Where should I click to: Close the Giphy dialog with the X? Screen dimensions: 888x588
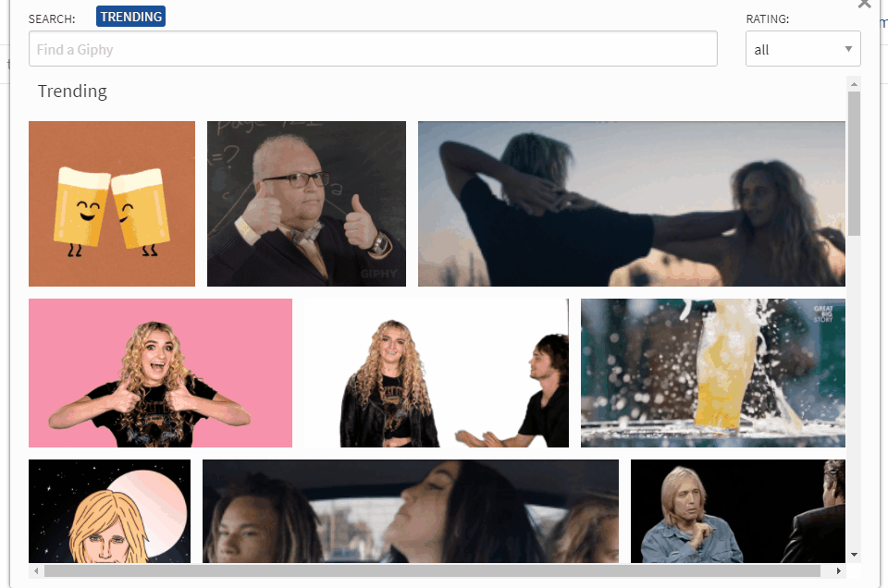[x=864, y=4]
